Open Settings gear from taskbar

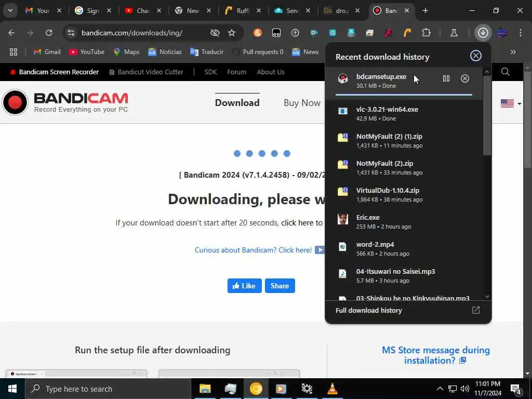307,389
